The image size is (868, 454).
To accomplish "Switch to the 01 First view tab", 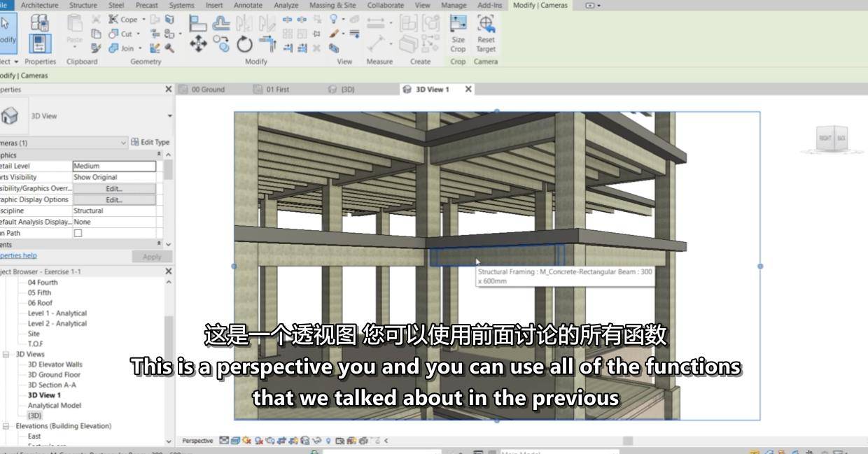I will pos(277,90).
